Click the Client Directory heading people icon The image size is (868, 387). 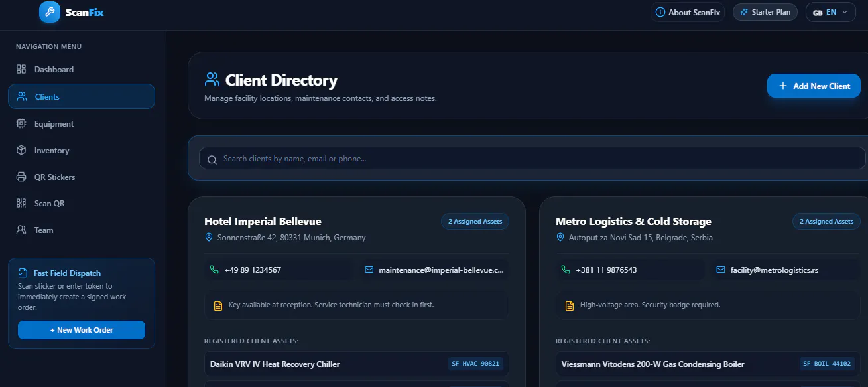pos(212,80)
